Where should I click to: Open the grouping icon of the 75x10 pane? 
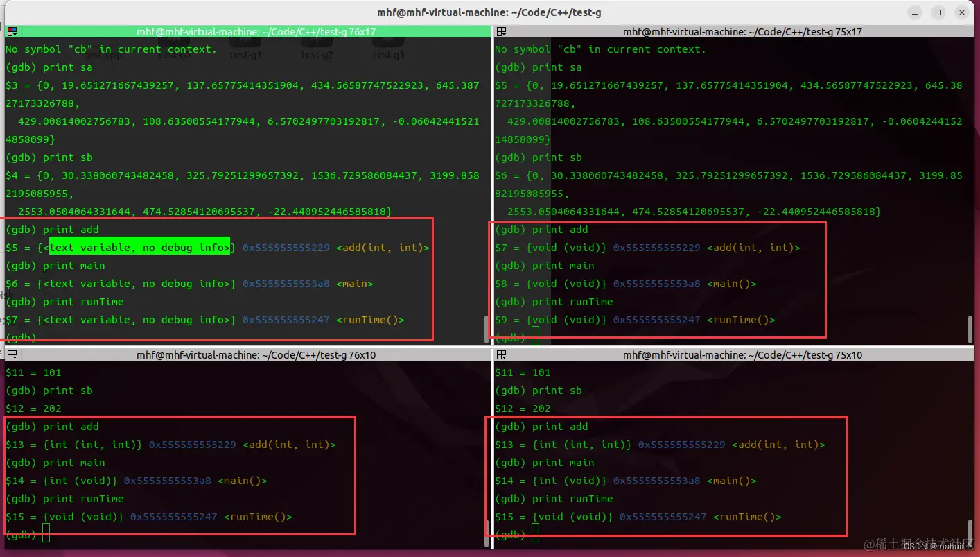pos(502,355)
